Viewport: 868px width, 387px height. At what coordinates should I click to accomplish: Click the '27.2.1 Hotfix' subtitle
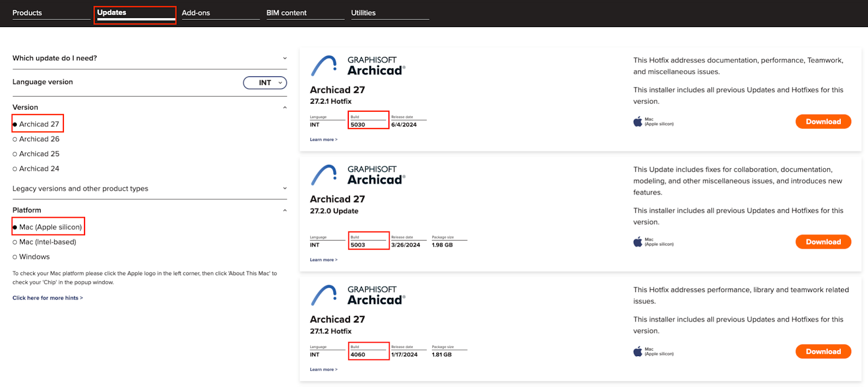pyautogui.click(x=330, y=101)
